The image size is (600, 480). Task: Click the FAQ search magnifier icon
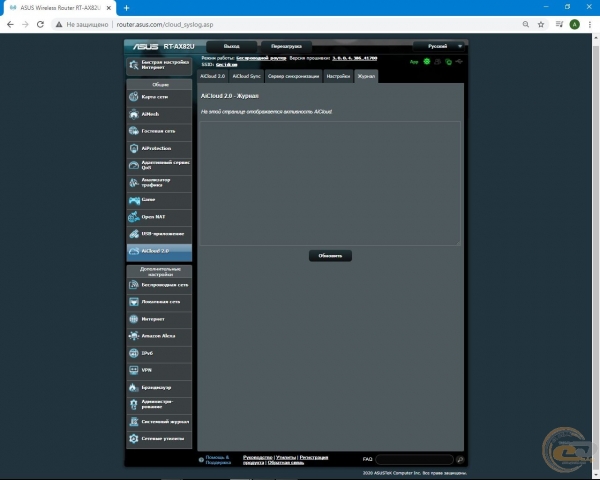(460, 460)
